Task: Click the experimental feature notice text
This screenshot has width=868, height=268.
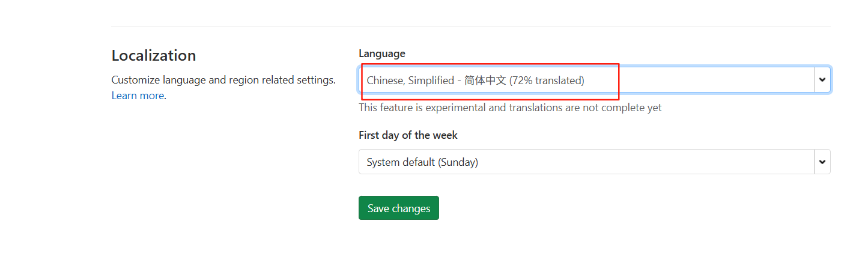Action: click(510, 108)
